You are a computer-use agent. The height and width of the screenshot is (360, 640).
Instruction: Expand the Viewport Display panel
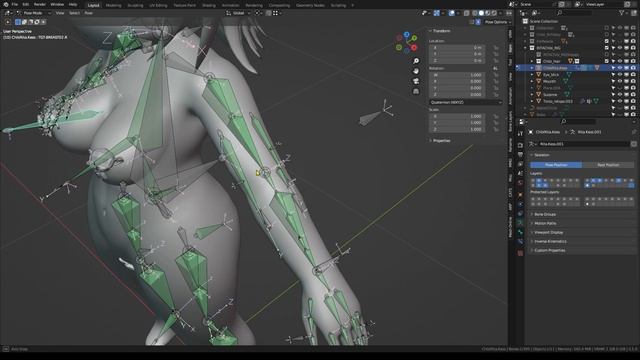point(548,232)
